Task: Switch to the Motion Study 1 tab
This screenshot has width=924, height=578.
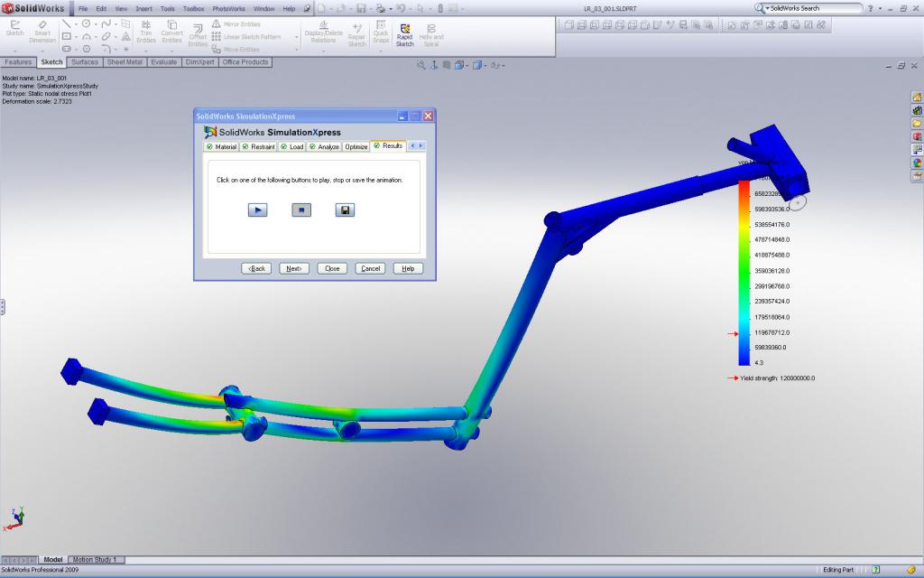Action: click(x=95, y=559)
